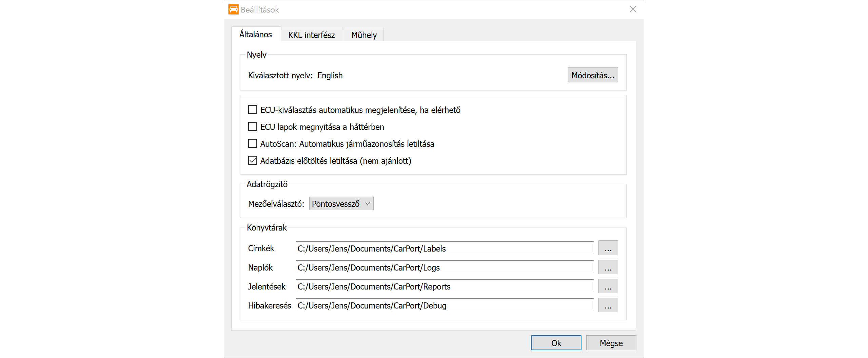Click the Naplók Logs path field

pos(444,267)
